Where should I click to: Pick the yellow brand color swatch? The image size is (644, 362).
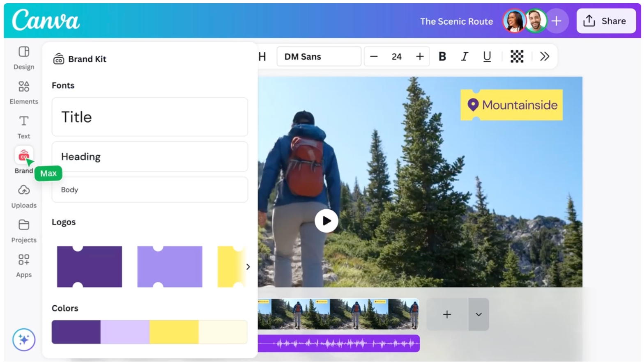click(174, 332)
